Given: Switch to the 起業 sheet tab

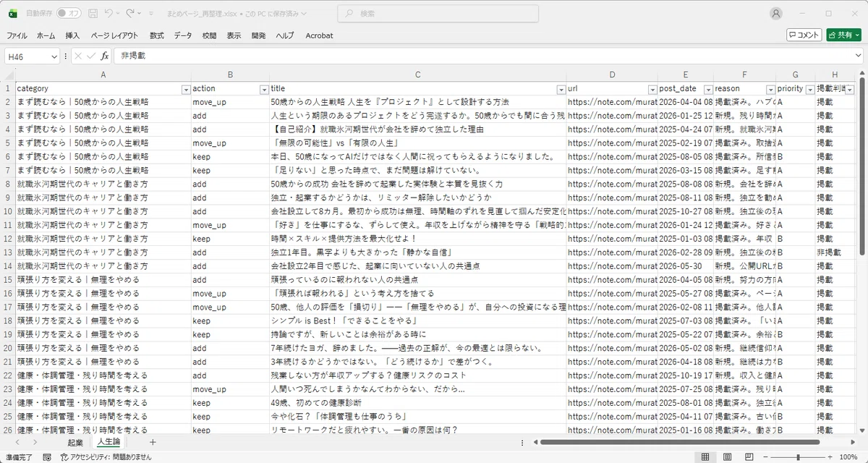Looking at the screenshot, I should (x=75, y=442).
